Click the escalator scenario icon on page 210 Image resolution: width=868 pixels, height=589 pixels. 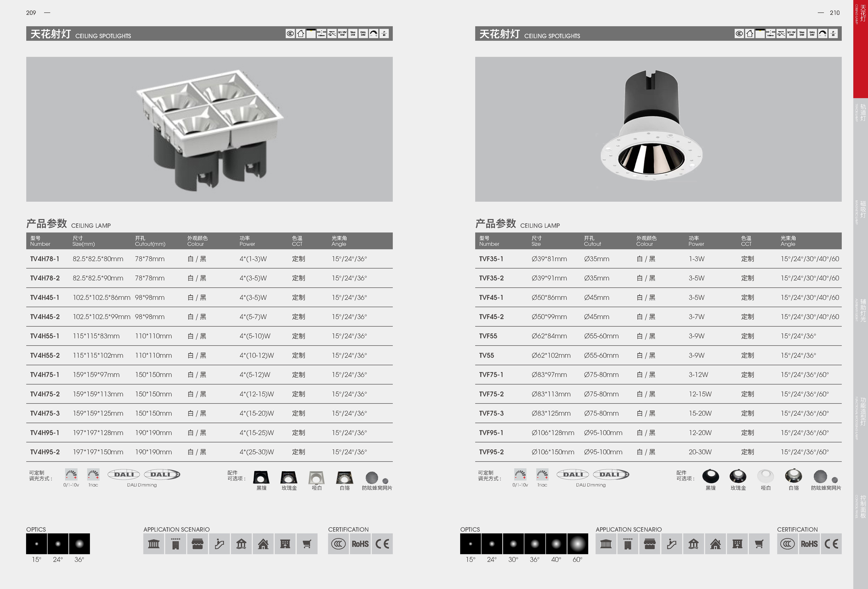671,544
